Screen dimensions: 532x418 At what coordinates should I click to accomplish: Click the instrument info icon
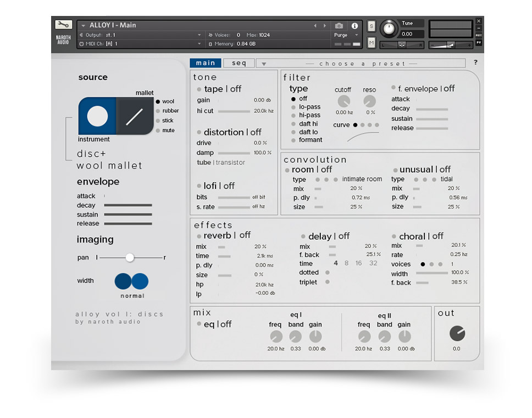[x=354, y=26]
